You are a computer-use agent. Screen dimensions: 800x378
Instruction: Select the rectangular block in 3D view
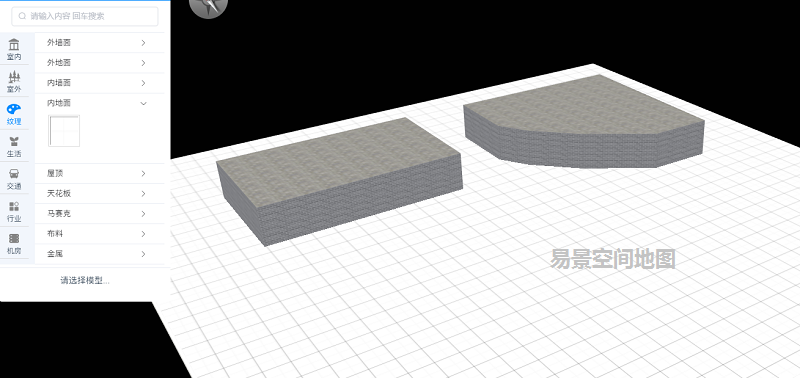339,181
